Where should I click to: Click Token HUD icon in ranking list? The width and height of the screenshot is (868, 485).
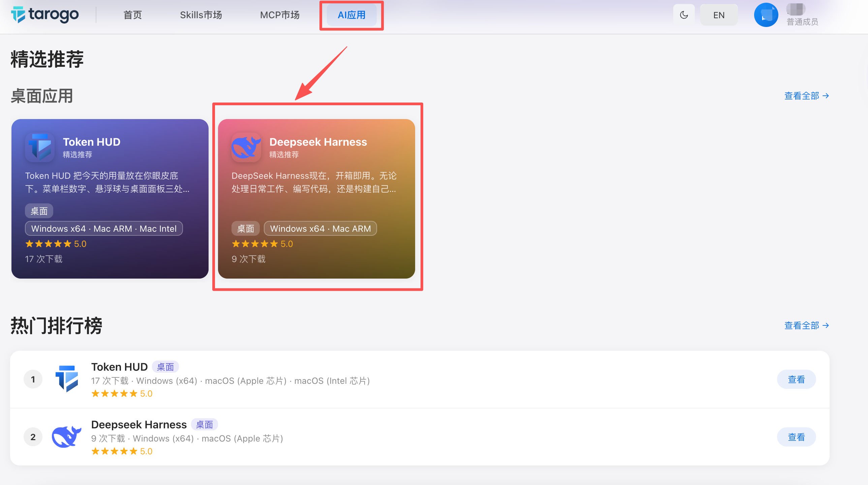(x=67, y=379)
